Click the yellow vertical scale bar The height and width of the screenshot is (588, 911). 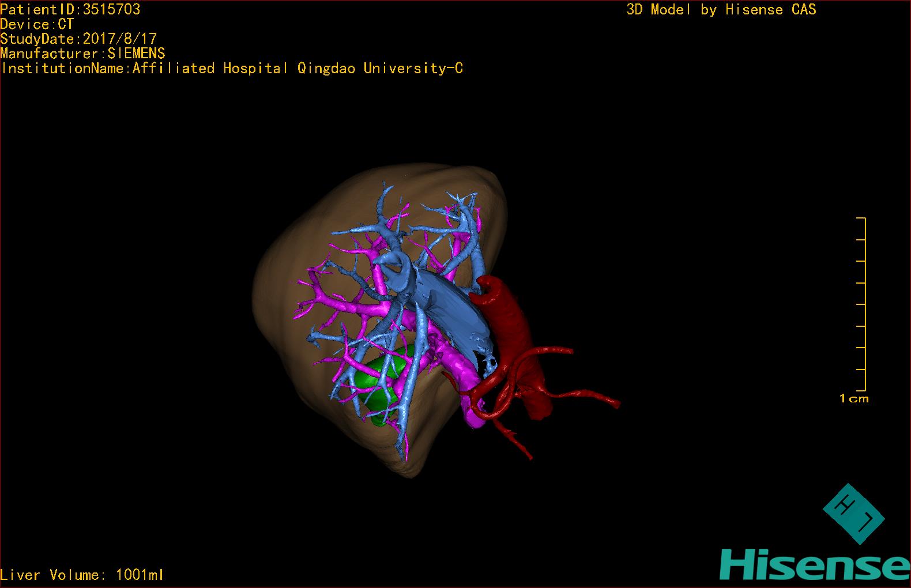[862, 304]
